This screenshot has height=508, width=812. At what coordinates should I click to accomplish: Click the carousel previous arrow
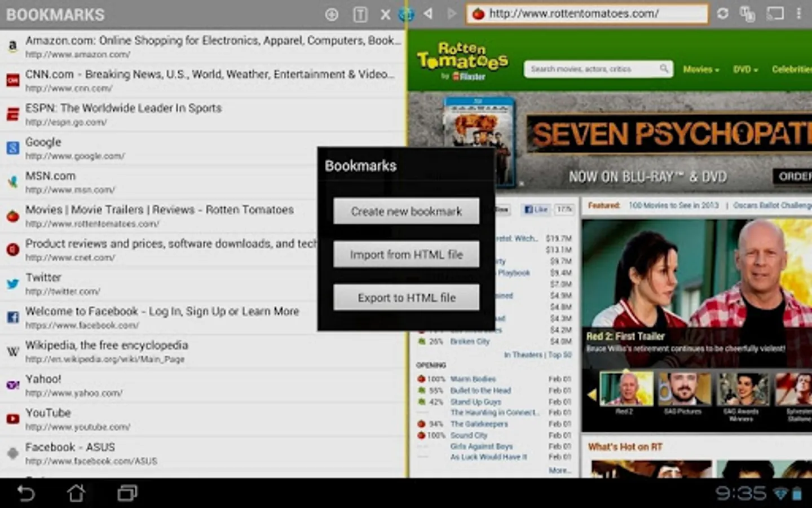pos(592,395)
